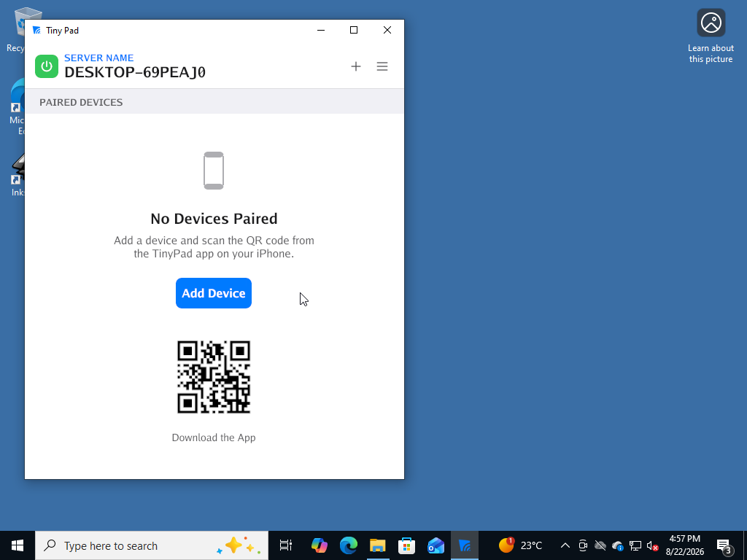The height and width of the screenshot is (560, 747).
Task: Click the No Devices Paired heading
Action: click(214, 219)
